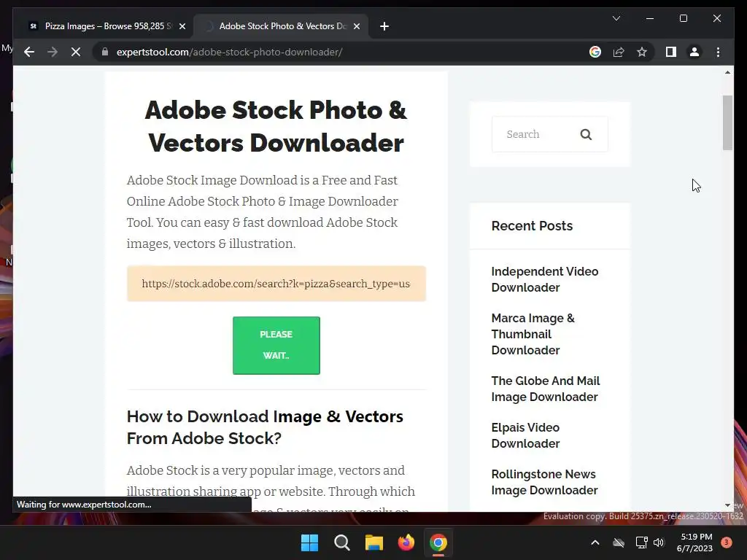Click the cloud sync tray icon
The width and height of the screenshot is (747, 560).
[619, 542]
